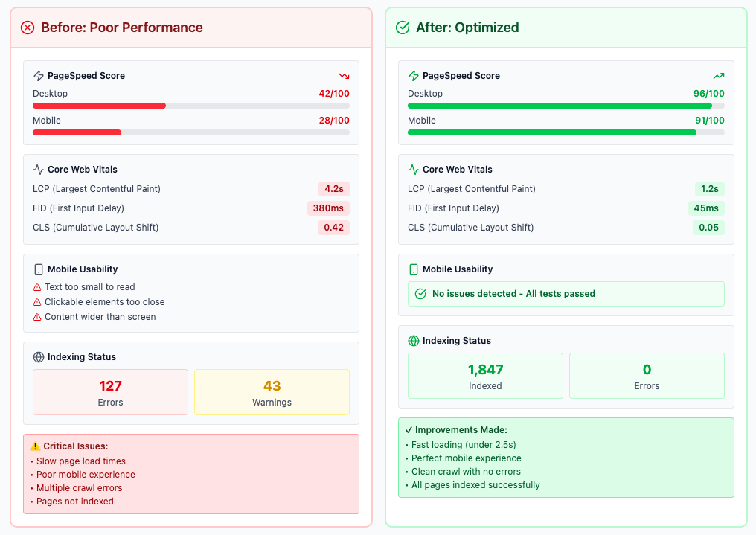Viewport: 756px width, 535px height.
Task: Click the 1,847 Indexed card
Action: [485, 376]
